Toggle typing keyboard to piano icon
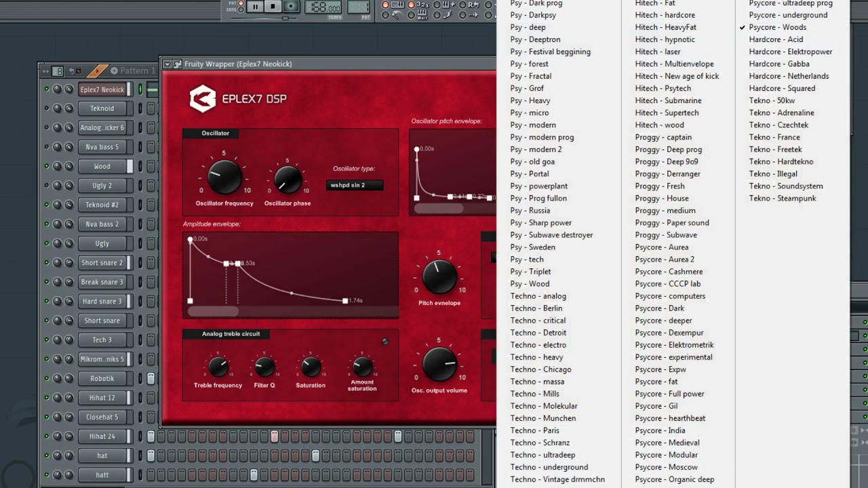 397,4
